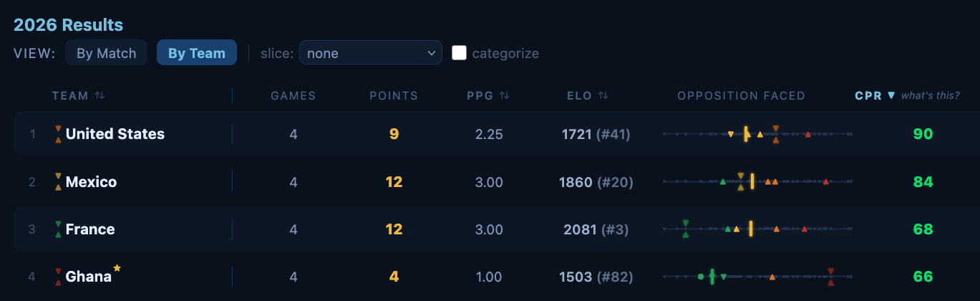Enable the categorize checkbox
This screenshot has height=301, width=980.
pos(460,53)
